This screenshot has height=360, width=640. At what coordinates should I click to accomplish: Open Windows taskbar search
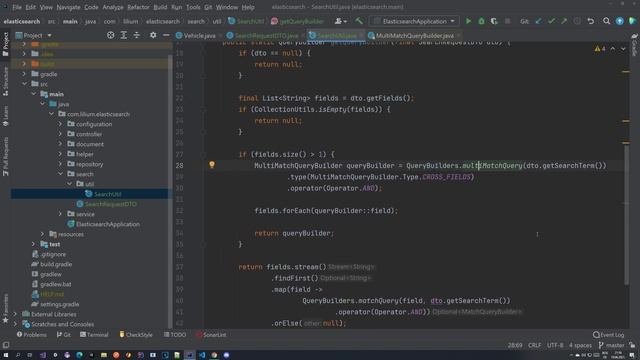[18, 355]
